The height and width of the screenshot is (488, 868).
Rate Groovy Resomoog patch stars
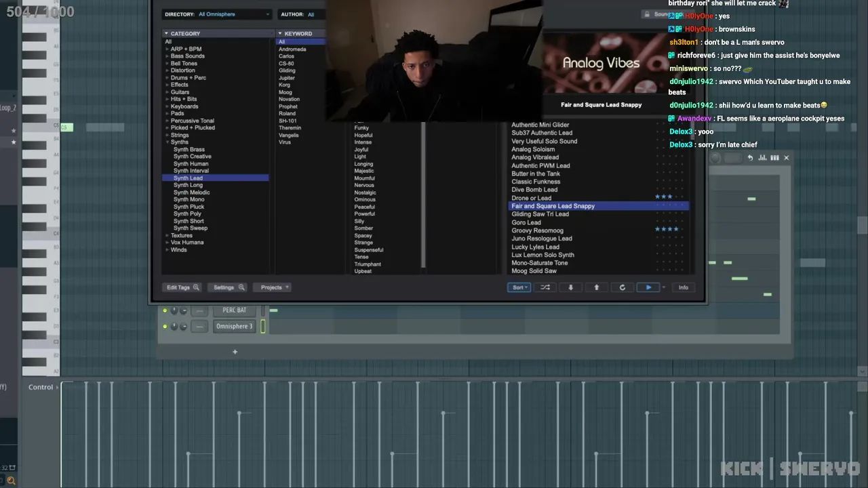tap(668, 230)
